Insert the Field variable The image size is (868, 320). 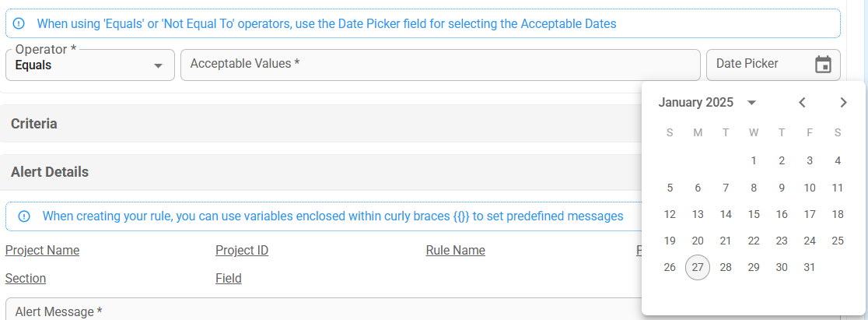pos(229,279)
